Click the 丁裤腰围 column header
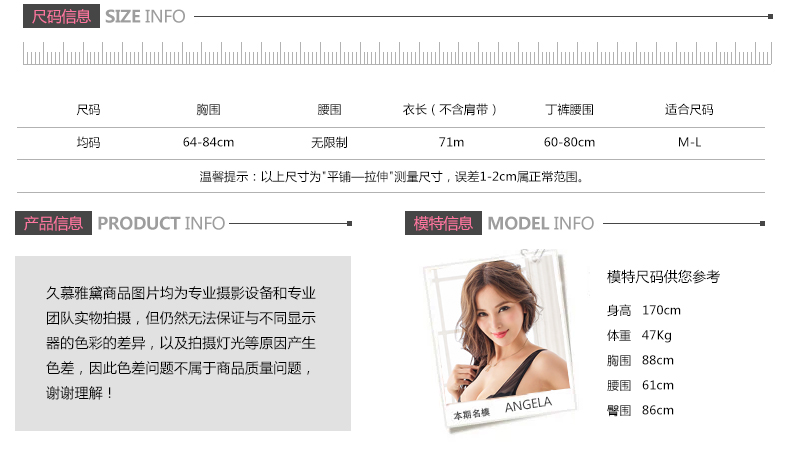The image size is (790, 461). [x=570, y=109]
